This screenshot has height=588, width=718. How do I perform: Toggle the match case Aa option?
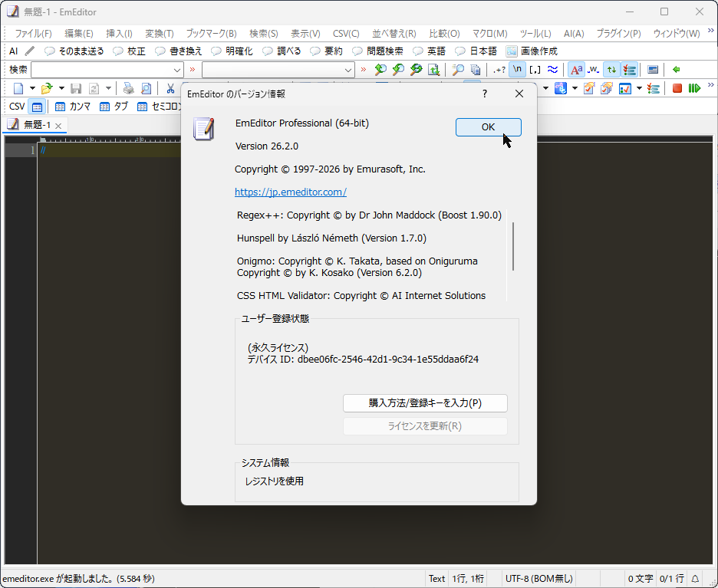[x=576, y=70]
